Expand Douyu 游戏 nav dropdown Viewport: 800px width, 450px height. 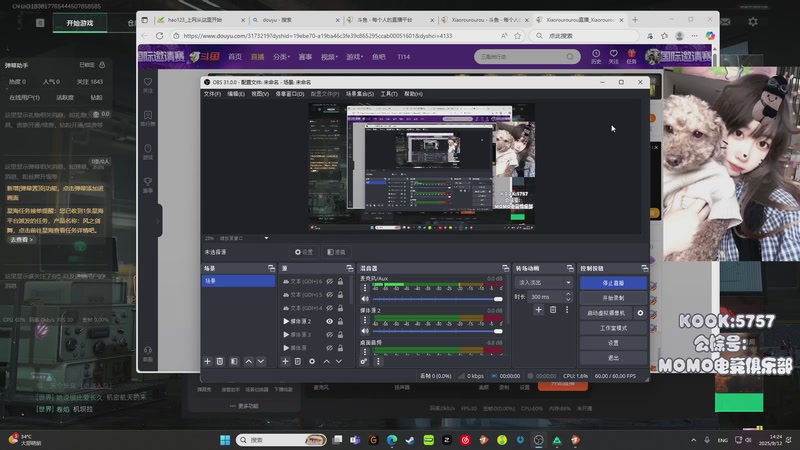point(354,57)
